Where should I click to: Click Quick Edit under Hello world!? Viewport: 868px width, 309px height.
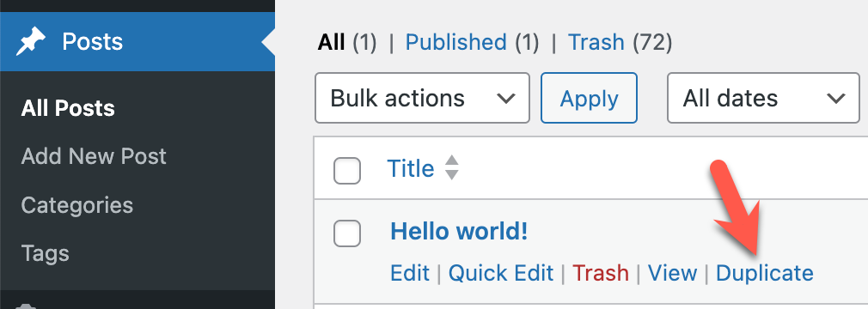[501, 273]
